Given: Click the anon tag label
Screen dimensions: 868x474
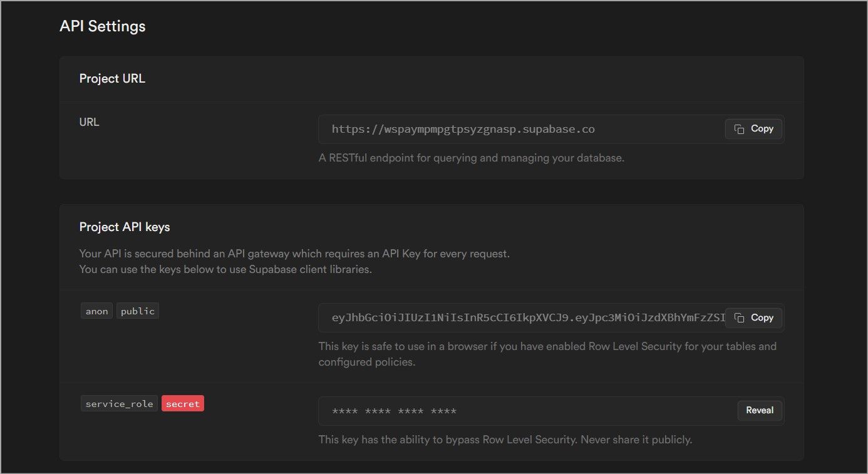Looking at the screenshot, I should pyautogui.click(x=96, y=311).
